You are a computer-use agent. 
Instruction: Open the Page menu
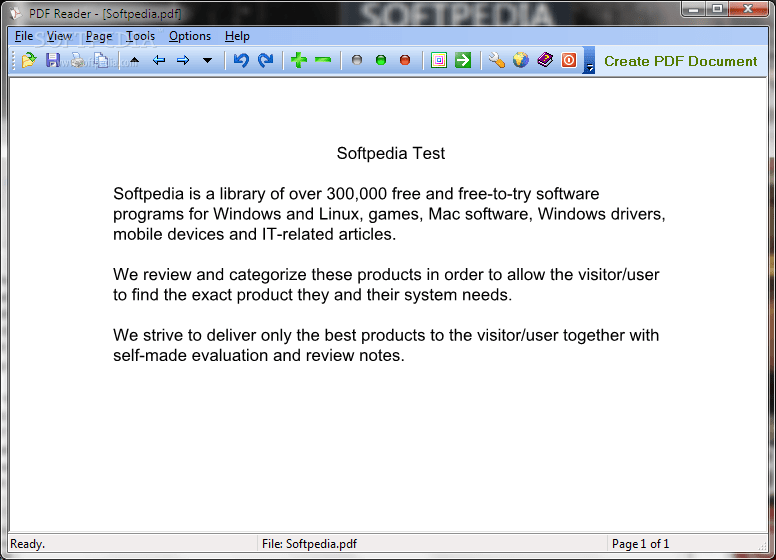pos(99,36)
